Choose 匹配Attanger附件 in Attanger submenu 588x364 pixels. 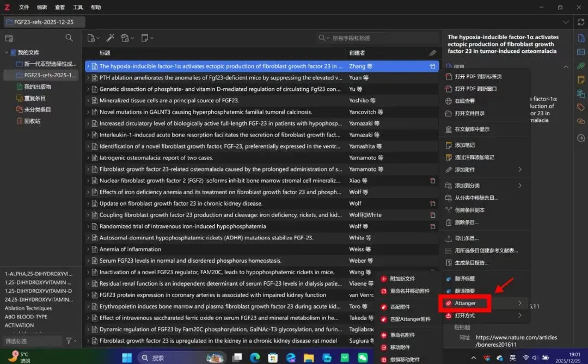tap(409, 319)
